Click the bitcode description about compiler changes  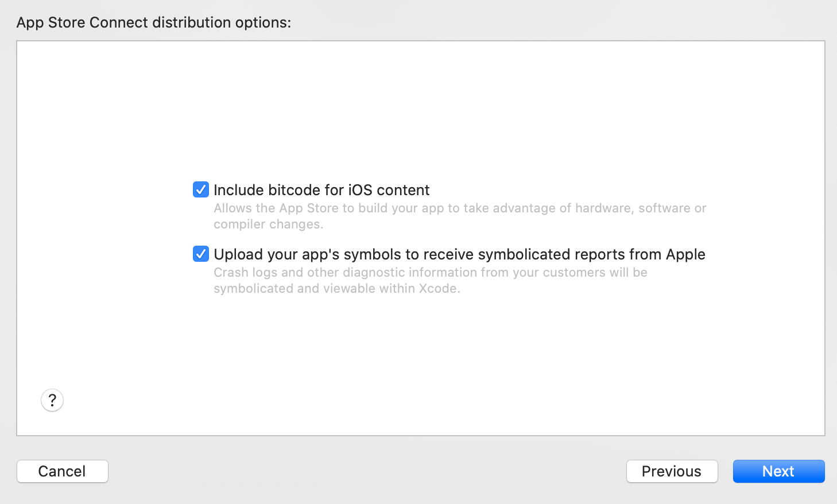(460, 216)
